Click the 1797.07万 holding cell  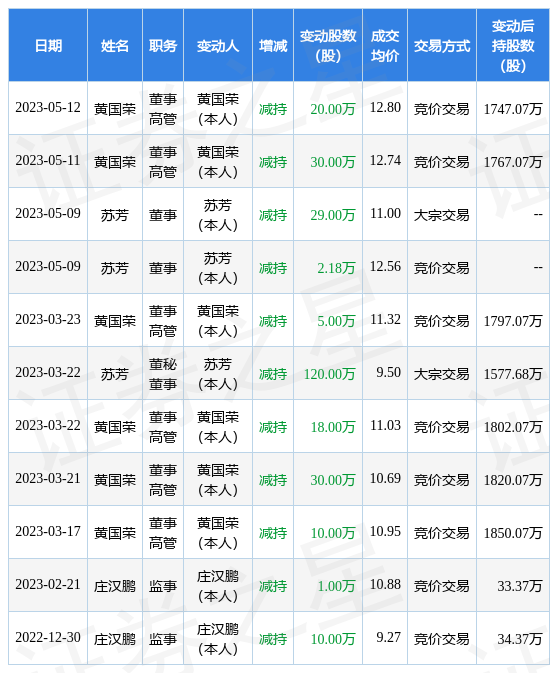tap(513, 321)
